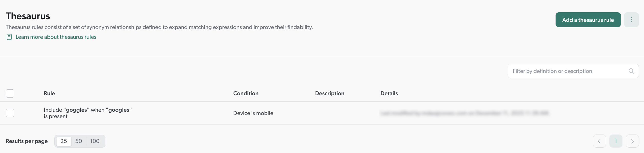Open the more options kebab menu
The width and height of the screenshot is (644, 153).
(631, 20)
